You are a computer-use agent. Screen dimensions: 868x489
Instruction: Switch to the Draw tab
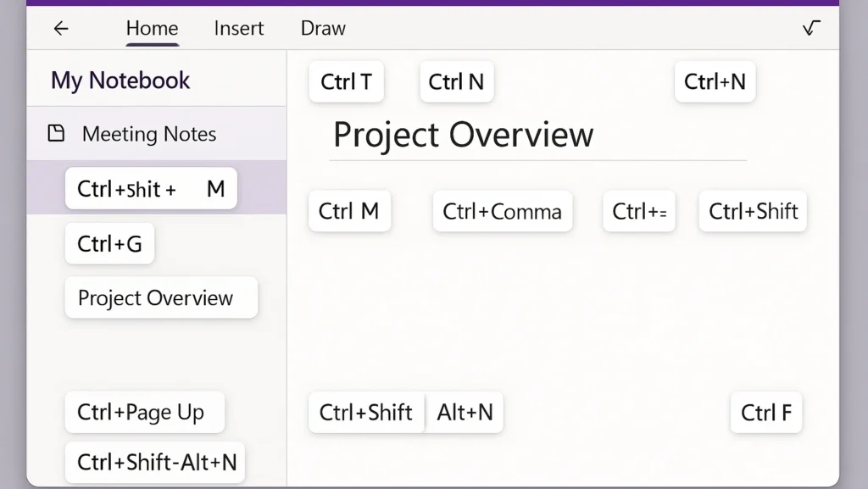click(x=322, y=28)
